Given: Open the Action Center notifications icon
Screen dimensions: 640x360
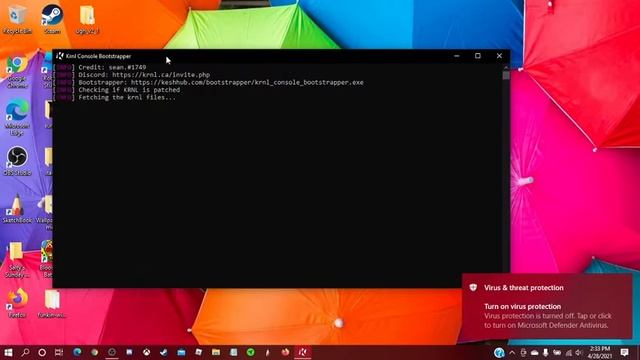Looking at the screenshot, I should (624, 352).
